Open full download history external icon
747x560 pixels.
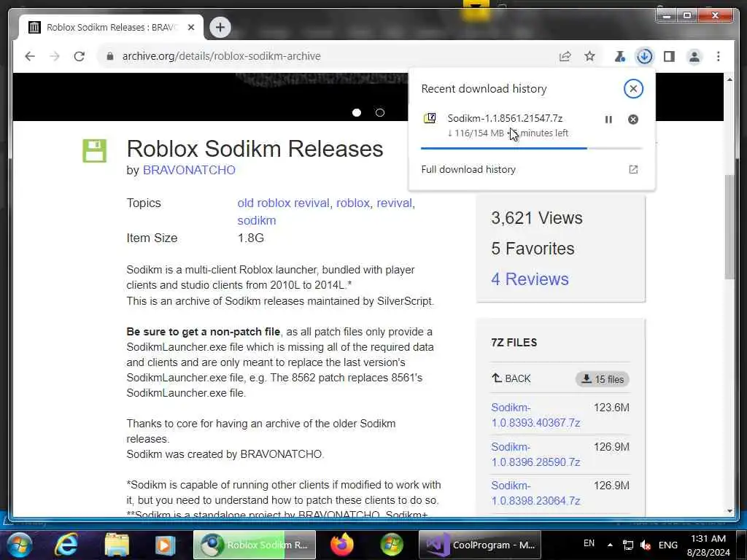pos(633,169)
